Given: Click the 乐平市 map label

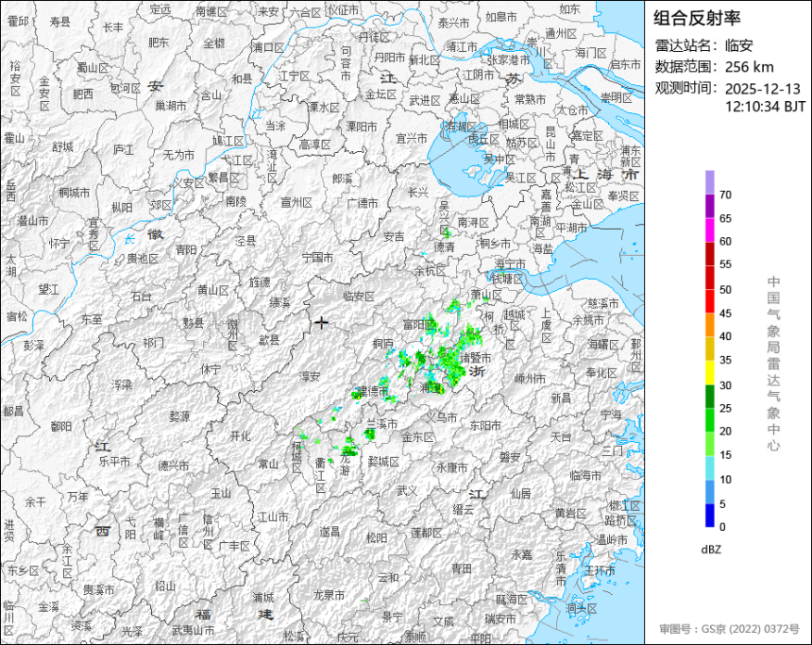Looking at the screenshot, I should click(114, 461).
